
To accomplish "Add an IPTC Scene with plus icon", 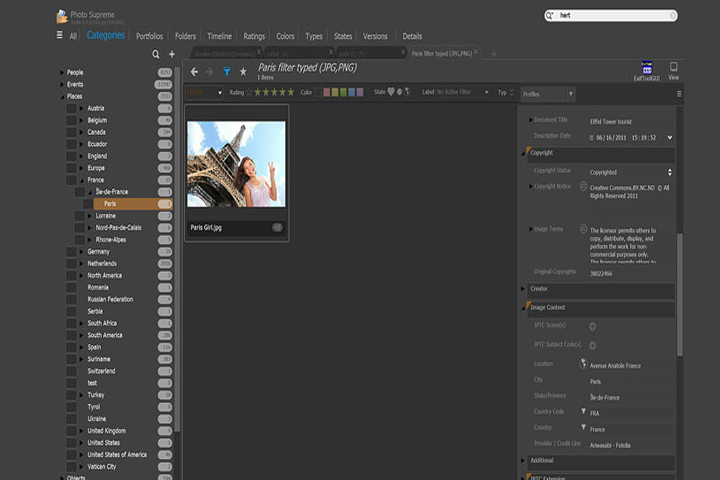I will coord(592,327).
